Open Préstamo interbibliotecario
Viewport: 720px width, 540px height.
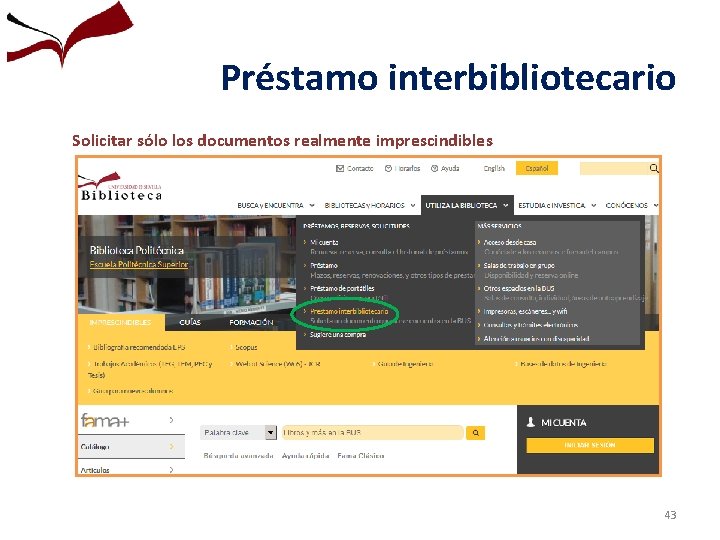[x=349, y=311]
